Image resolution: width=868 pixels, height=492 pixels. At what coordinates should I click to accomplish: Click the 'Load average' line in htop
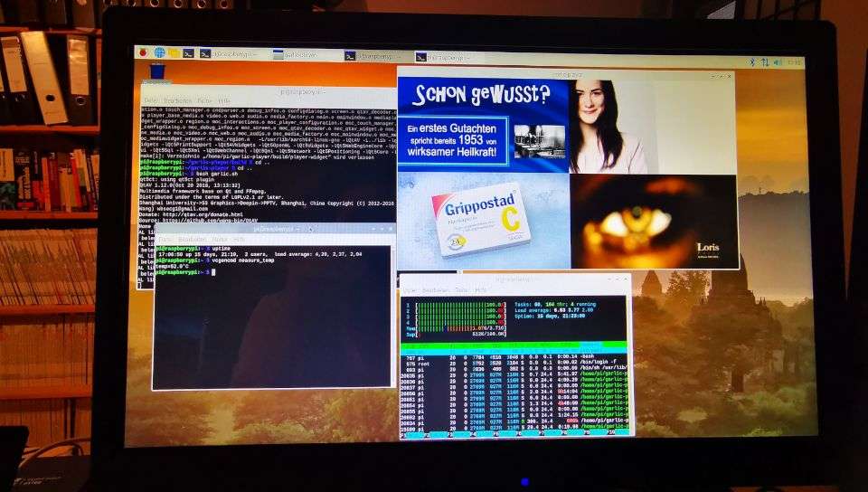[553, 310]
